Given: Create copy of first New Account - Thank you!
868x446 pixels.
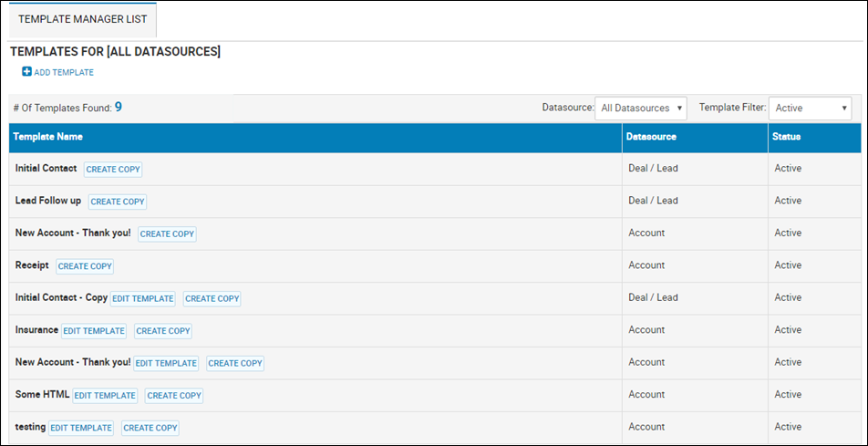Looking at the screenshot, I should tap(167, 233).
